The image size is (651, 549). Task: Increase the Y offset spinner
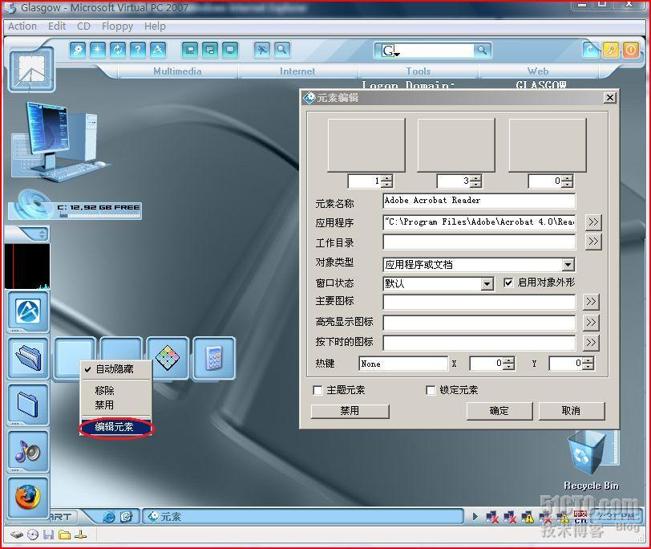click(x=588, y=360)
